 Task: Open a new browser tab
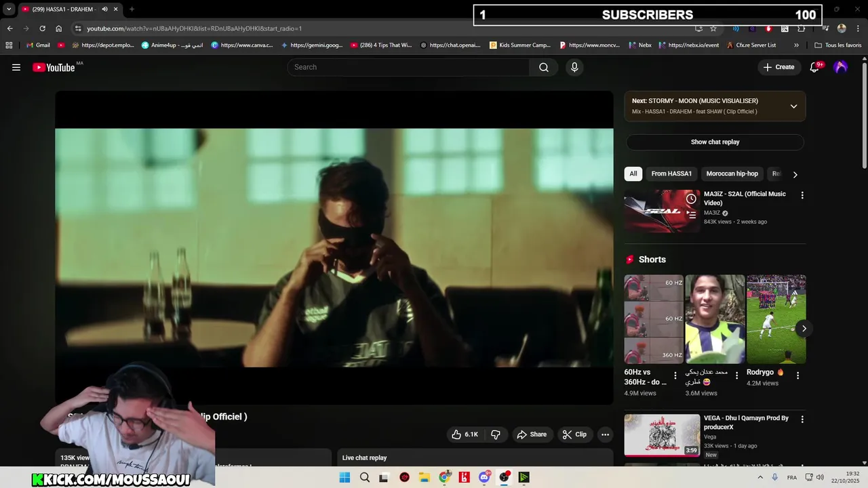[132, 9]
